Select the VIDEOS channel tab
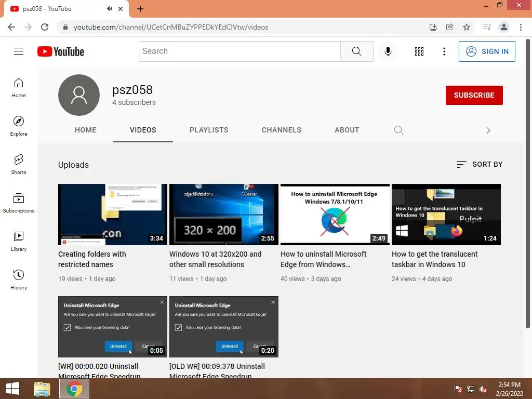The image size is (532, 399). pyautogui.click(x=143, y=130)
